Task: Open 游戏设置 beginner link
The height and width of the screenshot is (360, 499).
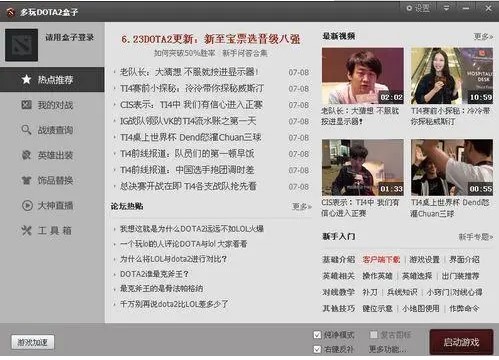Action: coord(424,259)
